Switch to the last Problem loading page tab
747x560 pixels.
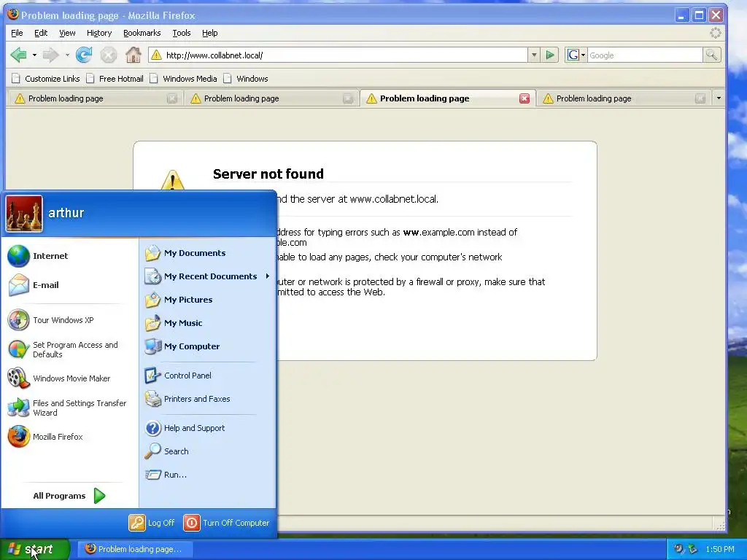pos(623,98)
